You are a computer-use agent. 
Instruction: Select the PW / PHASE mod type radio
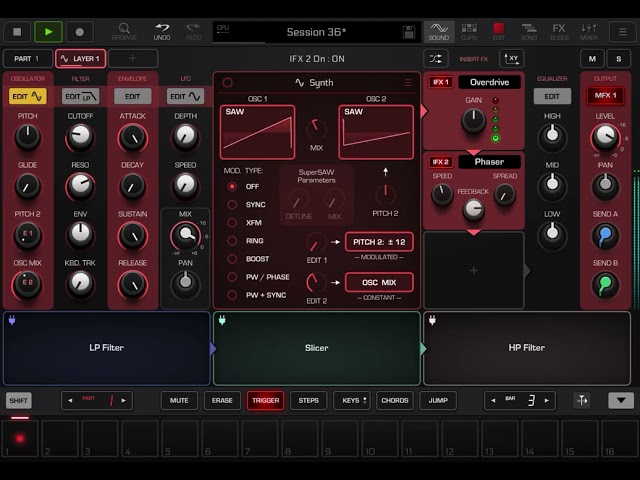click(x=232, y=277)
